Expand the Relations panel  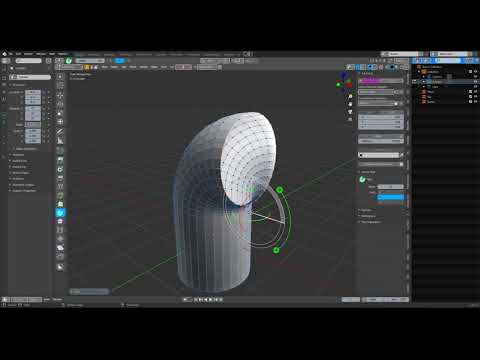pyautogui.click(x=18, y=155)
